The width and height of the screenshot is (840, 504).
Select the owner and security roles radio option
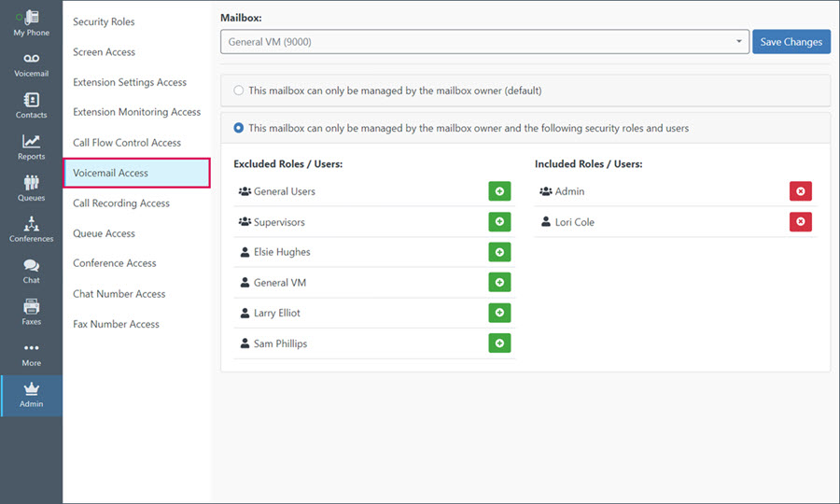point(238,128)
